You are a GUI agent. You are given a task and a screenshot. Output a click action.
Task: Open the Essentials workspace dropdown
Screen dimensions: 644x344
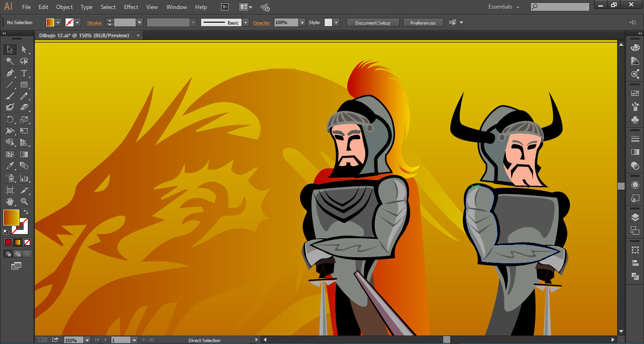pos(504,7)
